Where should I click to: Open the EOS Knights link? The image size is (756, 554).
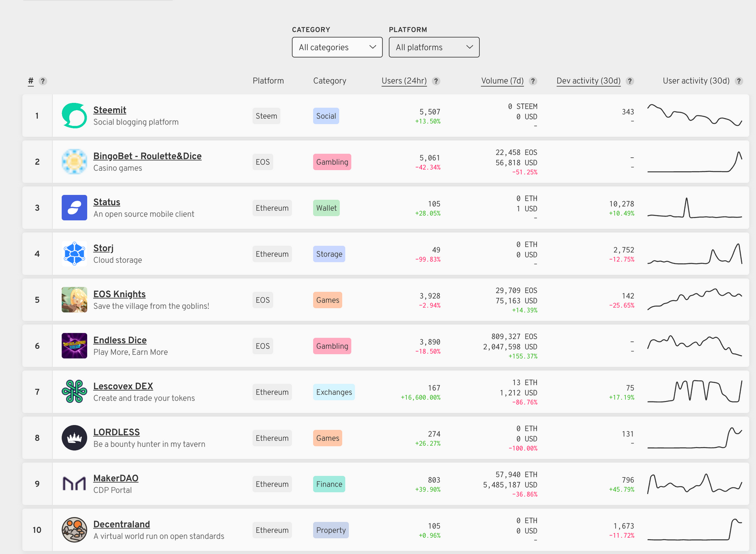point(120,294)
